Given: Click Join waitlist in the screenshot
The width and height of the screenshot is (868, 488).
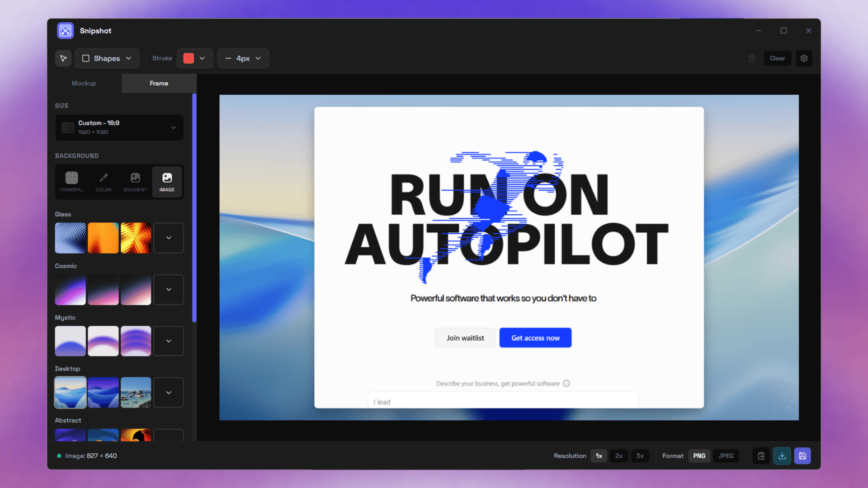Looking at the screenshot, I should 465,338.
